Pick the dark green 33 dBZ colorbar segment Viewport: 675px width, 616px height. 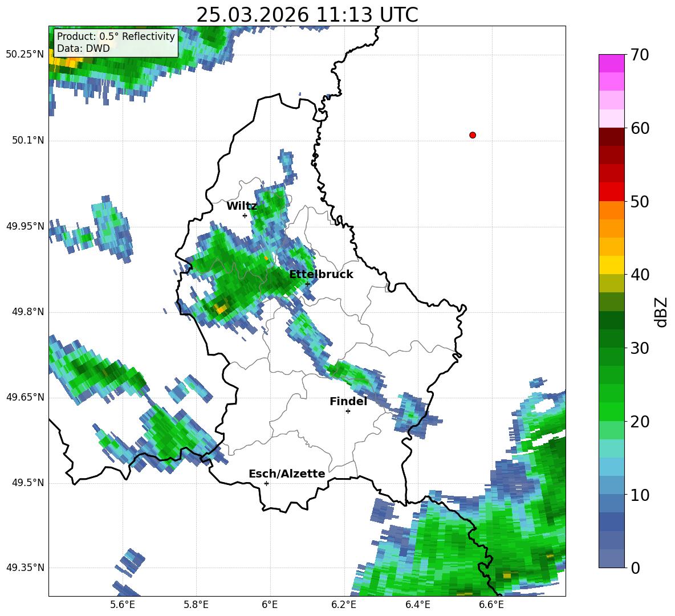611,320
